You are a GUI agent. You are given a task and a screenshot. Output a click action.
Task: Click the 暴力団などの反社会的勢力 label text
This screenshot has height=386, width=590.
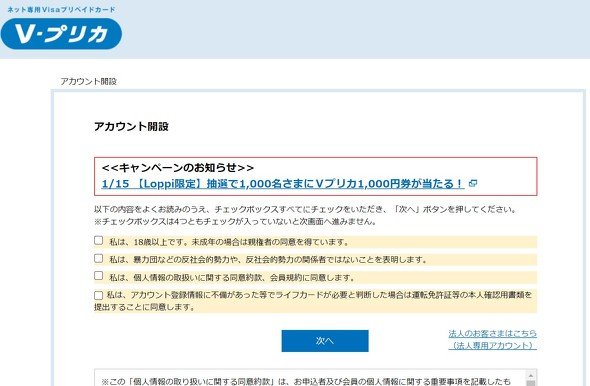point(268,260)
